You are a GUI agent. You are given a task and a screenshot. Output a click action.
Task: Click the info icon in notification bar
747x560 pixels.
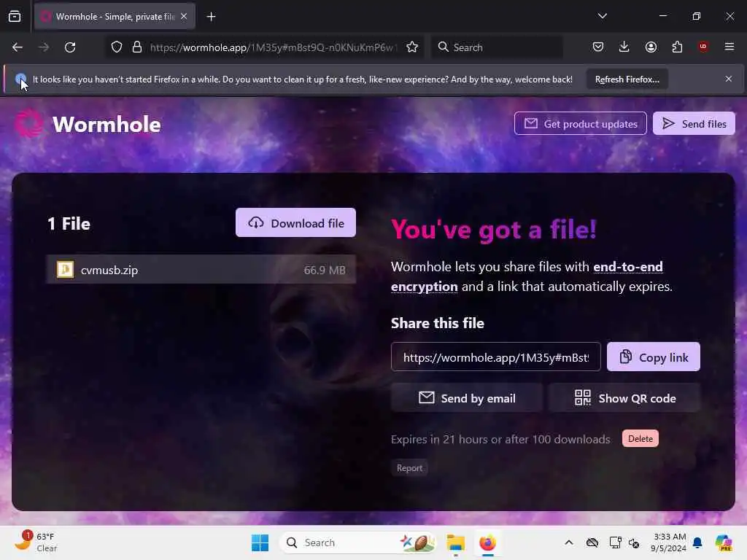pos(20,79)
